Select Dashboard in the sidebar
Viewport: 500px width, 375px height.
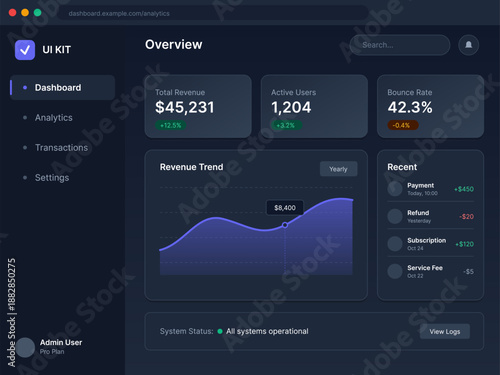click(x=63, y=88)
